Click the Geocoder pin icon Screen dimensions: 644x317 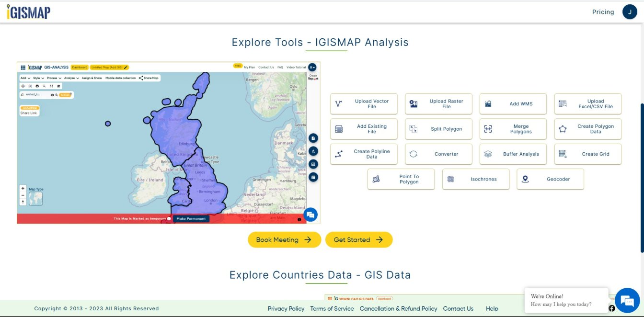point(526,179)
